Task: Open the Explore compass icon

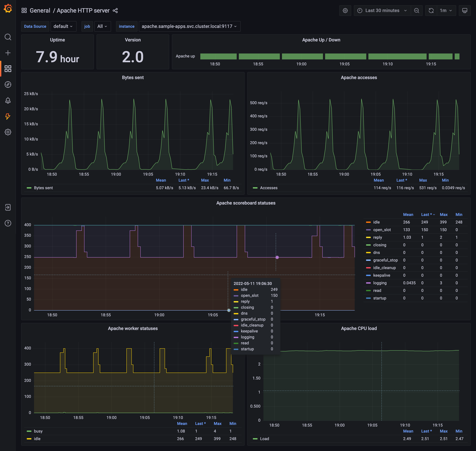Action: pos(8,85)
